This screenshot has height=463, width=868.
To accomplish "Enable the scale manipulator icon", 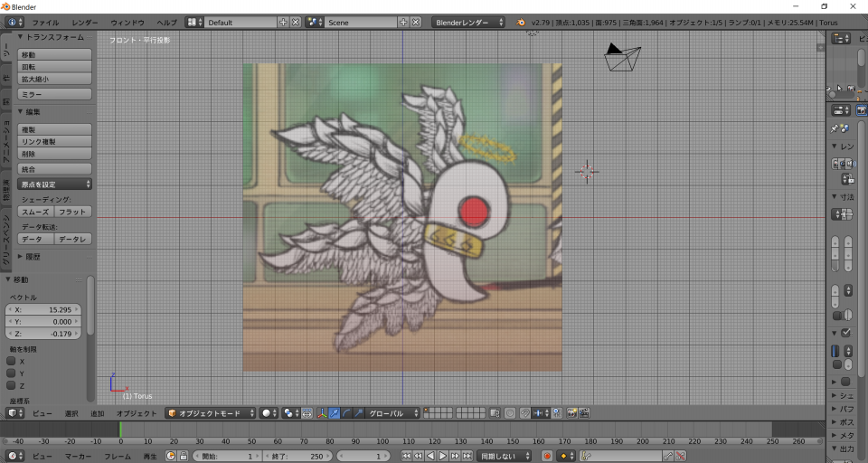I will (359, 413).
